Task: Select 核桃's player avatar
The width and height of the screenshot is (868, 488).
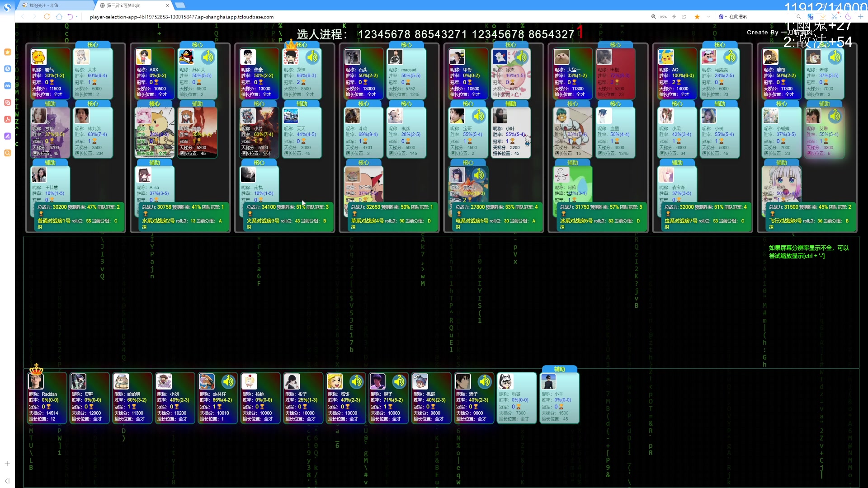Action: tap(250, 381)
